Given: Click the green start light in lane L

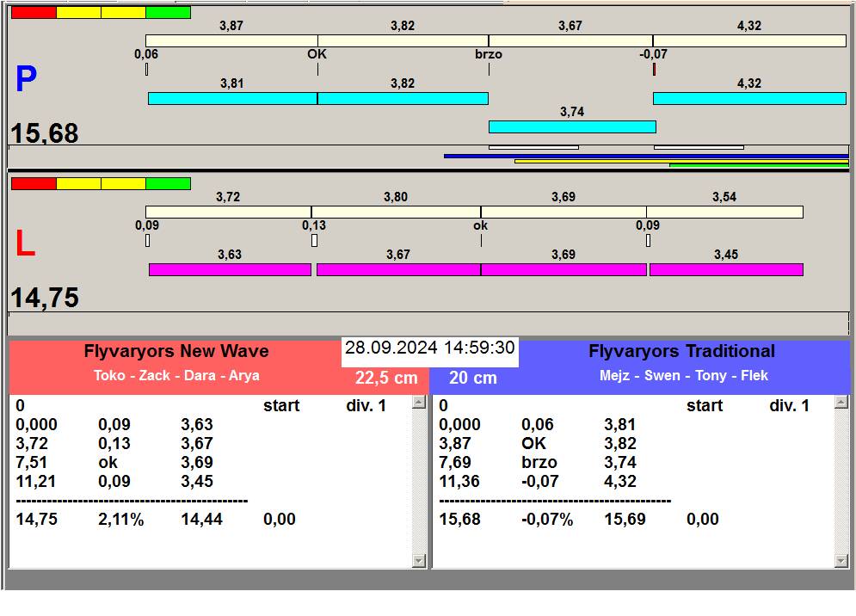Looking at the screenshot, I should [168, 183].
